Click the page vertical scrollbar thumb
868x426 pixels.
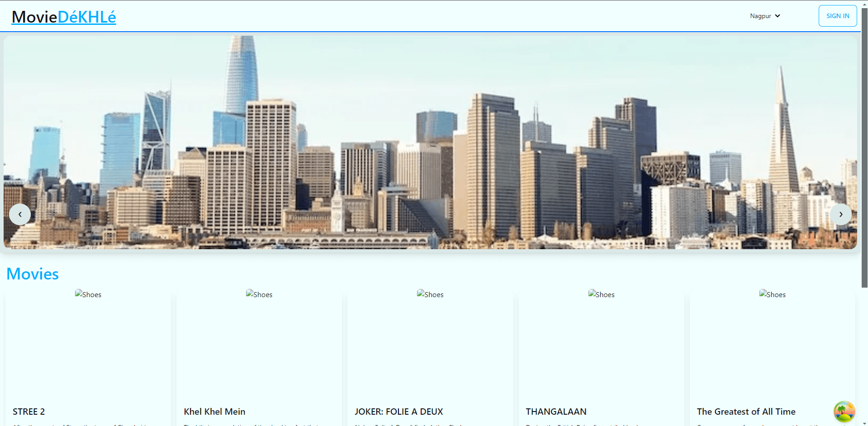pos(864,147)
